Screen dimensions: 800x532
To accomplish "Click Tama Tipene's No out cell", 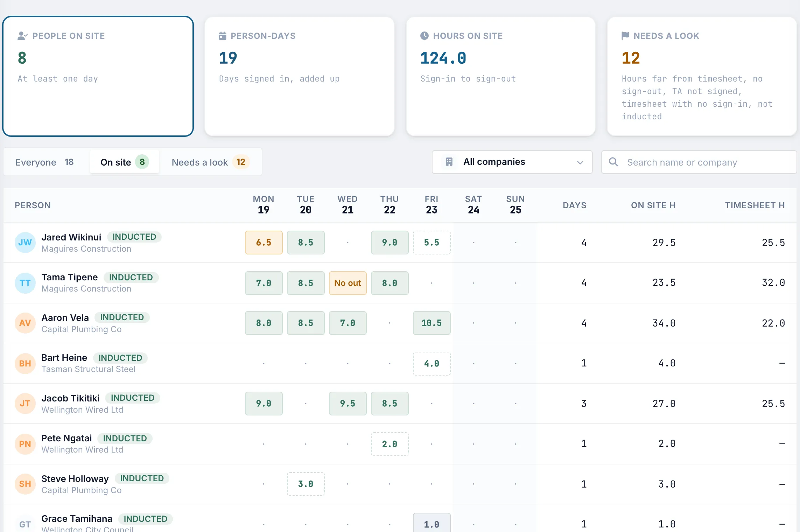I will point(348,283).
